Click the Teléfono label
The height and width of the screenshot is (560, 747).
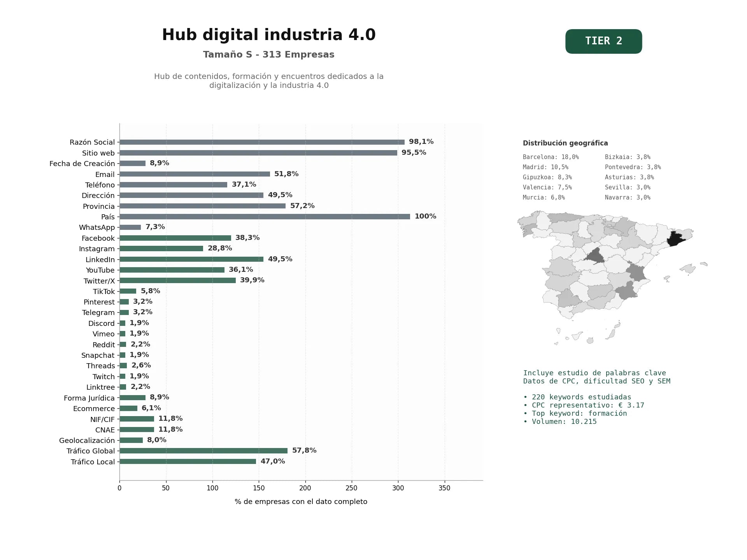coord(100,185)
